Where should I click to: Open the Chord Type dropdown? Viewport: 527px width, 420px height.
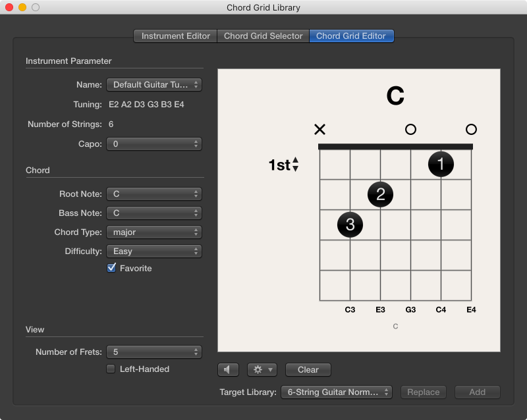[x=153, y=232]
